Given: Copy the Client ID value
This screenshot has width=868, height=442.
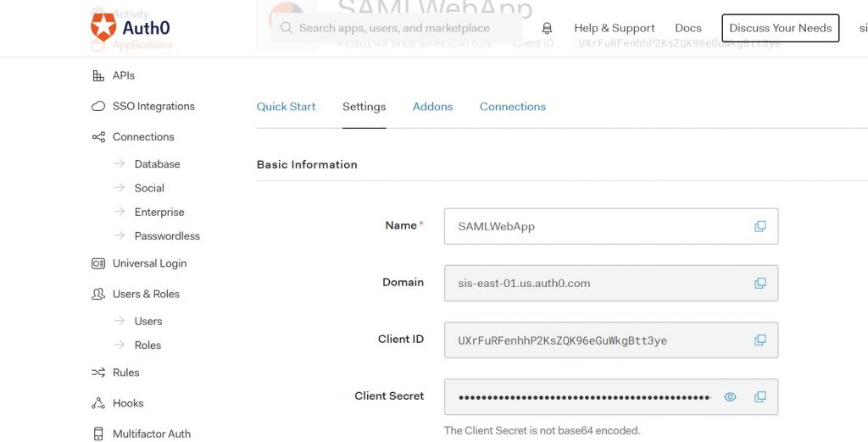Looking at the screenshot, I should [760, 340].
